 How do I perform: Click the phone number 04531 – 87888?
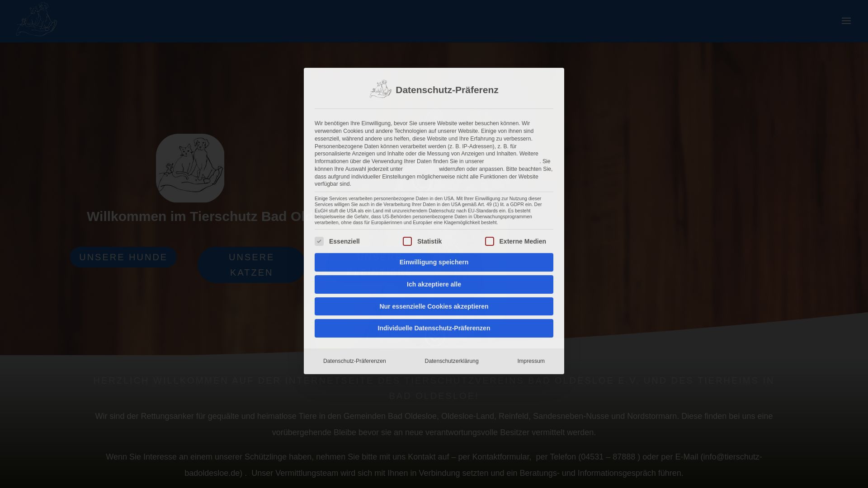point(608,457)
